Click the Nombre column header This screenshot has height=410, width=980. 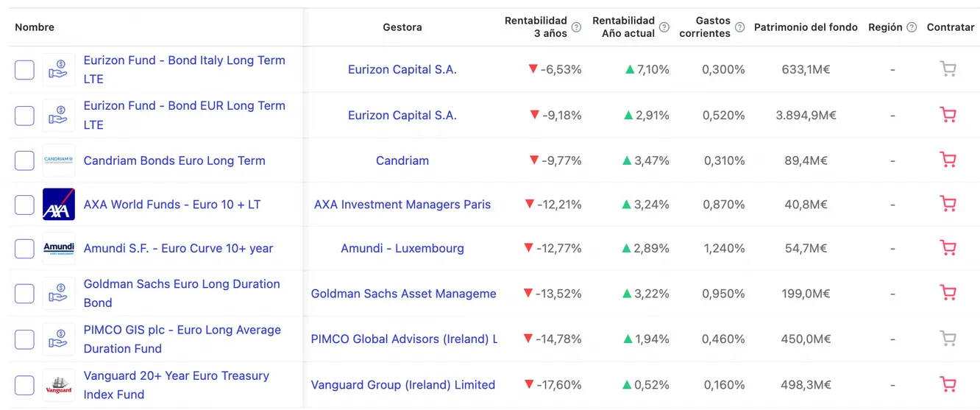[x=35, y=27]
